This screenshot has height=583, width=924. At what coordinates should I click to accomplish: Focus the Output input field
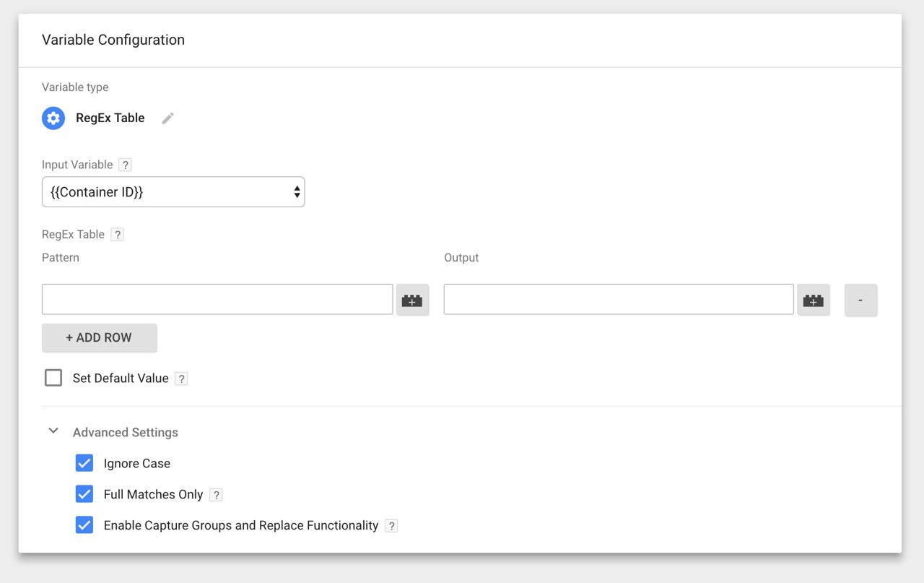619,299
